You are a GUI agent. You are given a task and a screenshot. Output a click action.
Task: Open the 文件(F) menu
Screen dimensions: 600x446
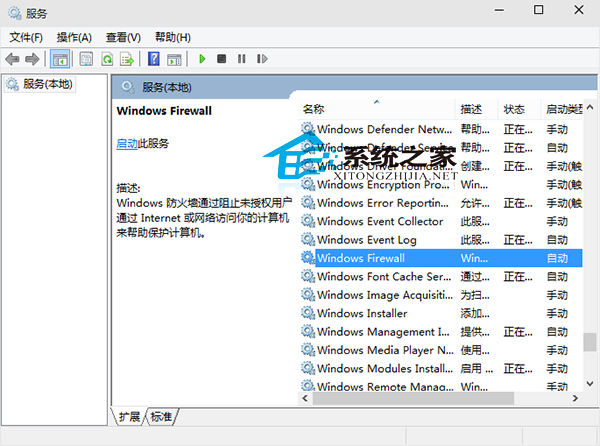[26, 37]
